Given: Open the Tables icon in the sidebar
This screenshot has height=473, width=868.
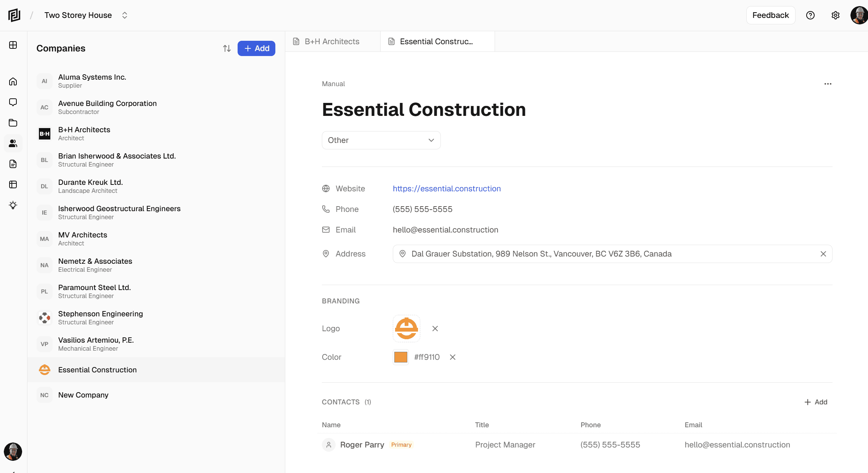Looking at the screenshot, I should pyautogui.click(x=13, y=184).
